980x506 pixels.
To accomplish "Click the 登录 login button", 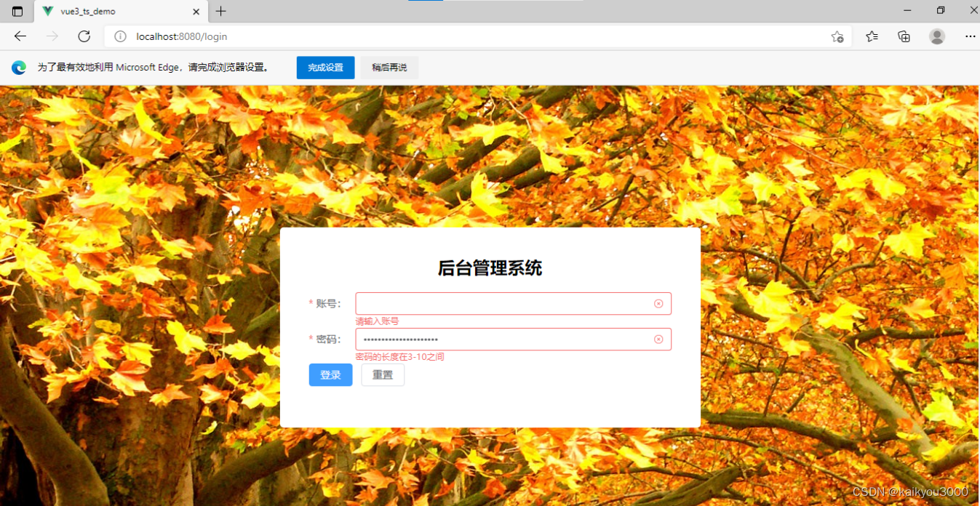I will [x=330, y=374].
